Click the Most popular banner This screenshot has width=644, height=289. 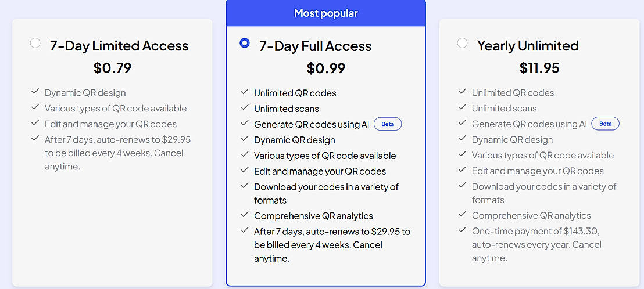pos(325,13)
